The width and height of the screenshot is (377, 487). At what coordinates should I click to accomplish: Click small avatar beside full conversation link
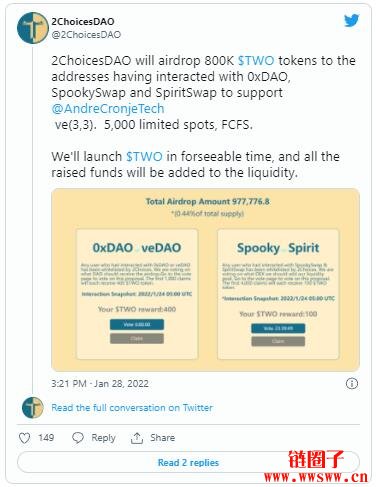coord(33,407)
